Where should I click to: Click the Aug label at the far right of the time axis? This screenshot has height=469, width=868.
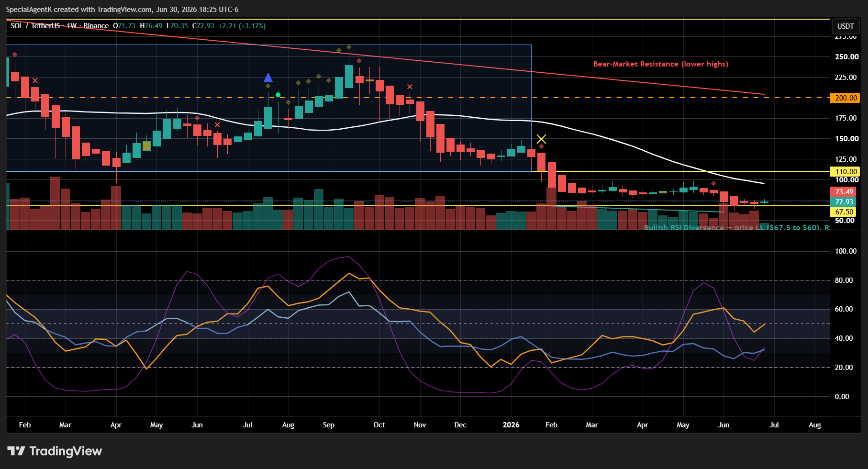814,425
